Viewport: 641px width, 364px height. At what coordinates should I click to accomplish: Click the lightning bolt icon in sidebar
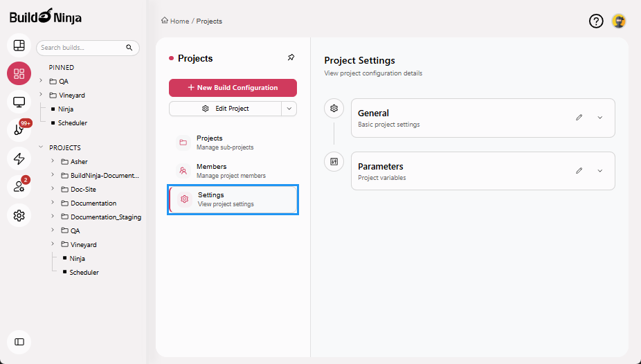pos(19,158)
